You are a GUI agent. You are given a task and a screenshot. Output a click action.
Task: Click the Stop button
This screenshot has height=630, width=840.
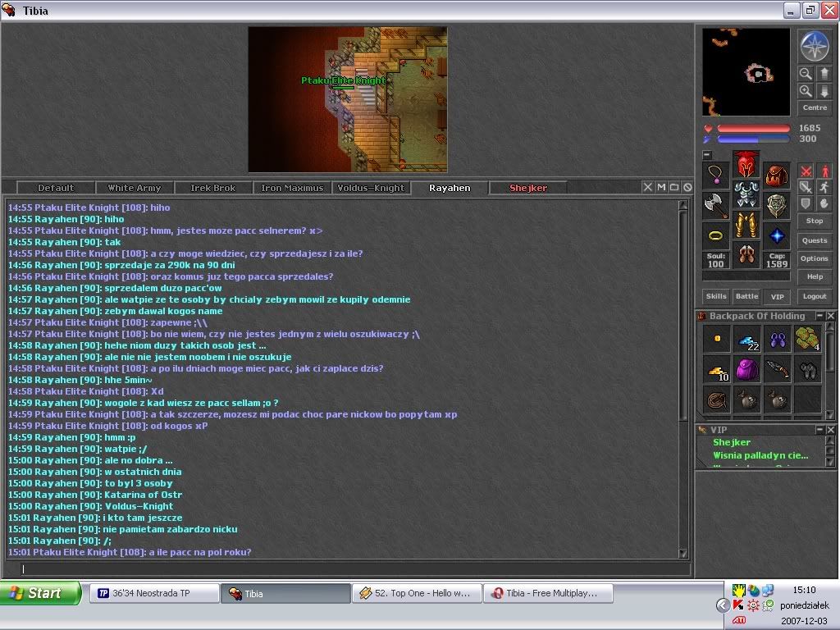[x=815, y=221]
